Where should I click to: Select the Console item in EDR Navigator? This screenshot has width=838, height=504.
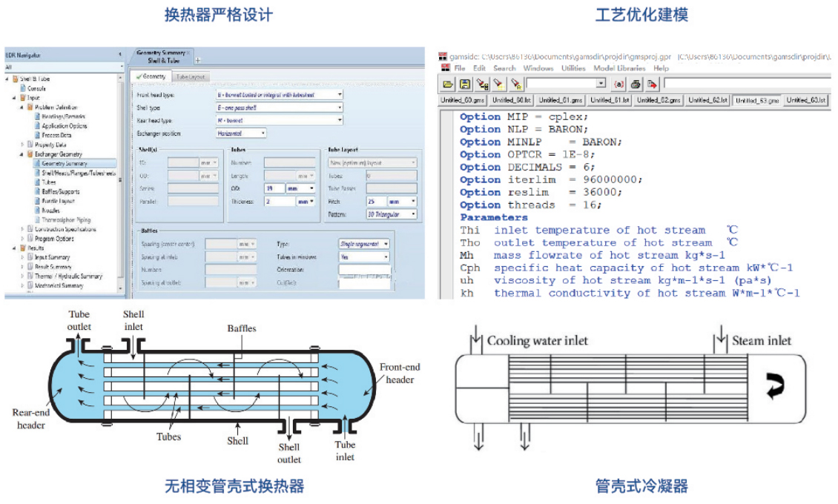click(x=36, y=88)
